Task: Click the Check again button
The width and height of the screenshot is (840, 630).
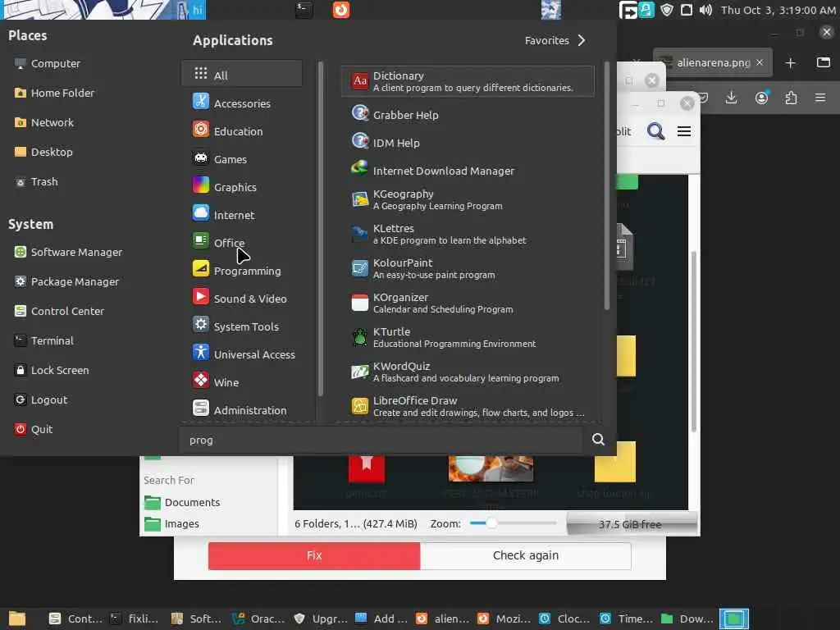Action: pyautogui.click(x=526, y=555)
